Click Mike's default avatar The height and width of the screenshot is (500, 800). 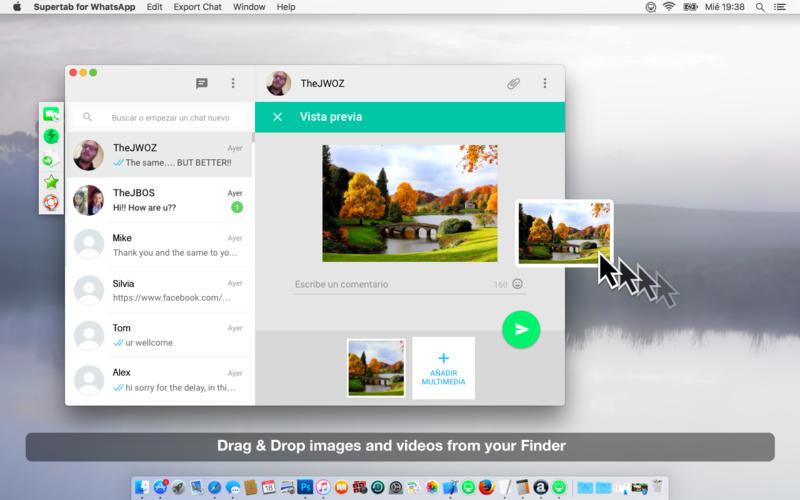[89, 244]
